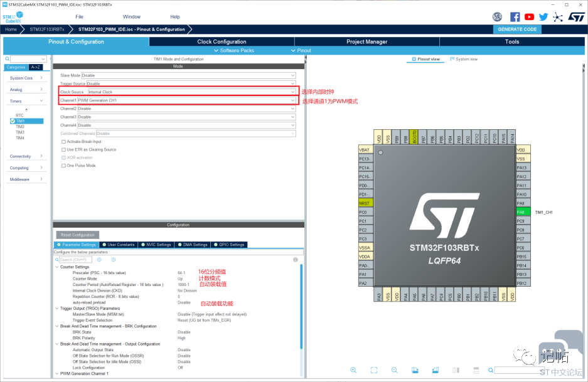Open the Twitter icon link
The image size is (588, 382).
coord(543,17)
